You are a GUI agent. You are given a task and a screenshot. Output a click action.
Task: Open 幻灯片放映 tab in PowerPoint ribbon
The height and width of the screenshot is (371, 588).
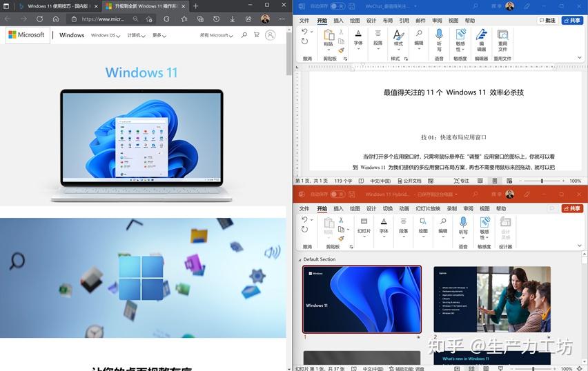pyautogui.click(x=428, y=209)
